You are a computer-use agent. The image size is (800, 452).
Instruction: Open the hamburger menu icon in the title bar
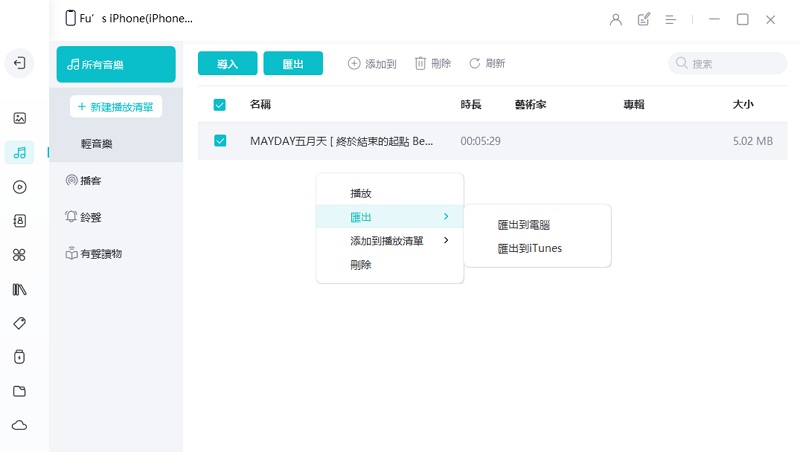click(671, 19)
